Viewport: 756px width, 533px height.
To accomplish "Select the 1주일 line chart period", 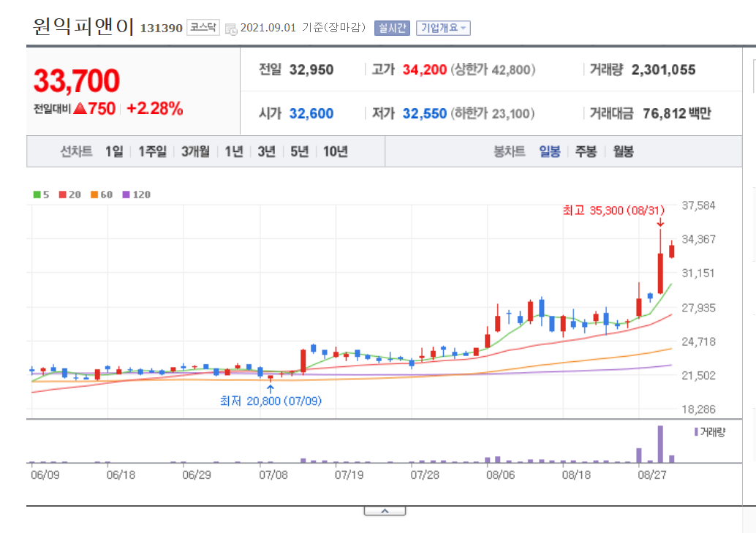I will pyautogui.click(x=152, y=152).
